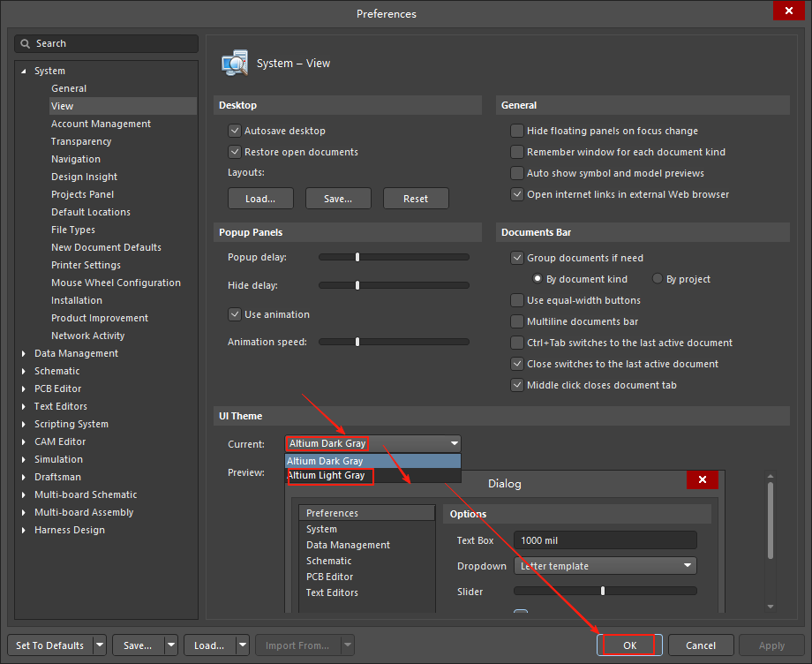
Task: Expand the CAM Editor node
Action: point(23,441)
